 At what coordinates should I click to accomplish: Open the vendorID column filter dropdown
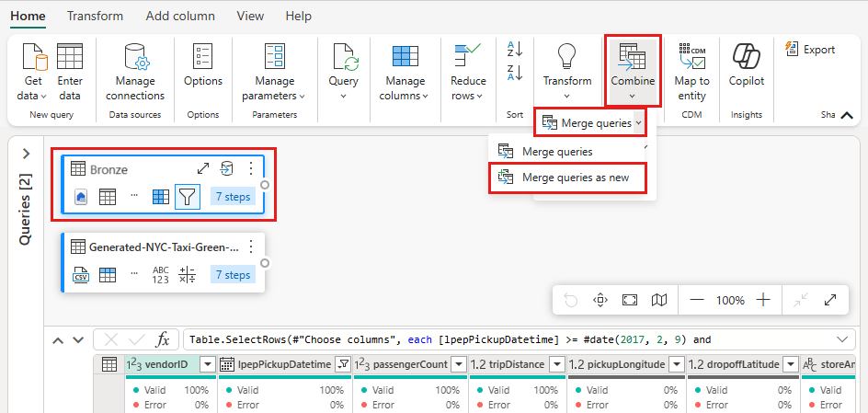(x=208, y=365)
